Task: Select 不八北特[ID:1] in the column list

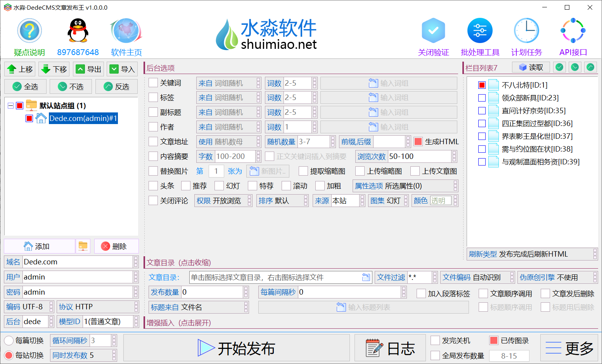Action: 524,85
